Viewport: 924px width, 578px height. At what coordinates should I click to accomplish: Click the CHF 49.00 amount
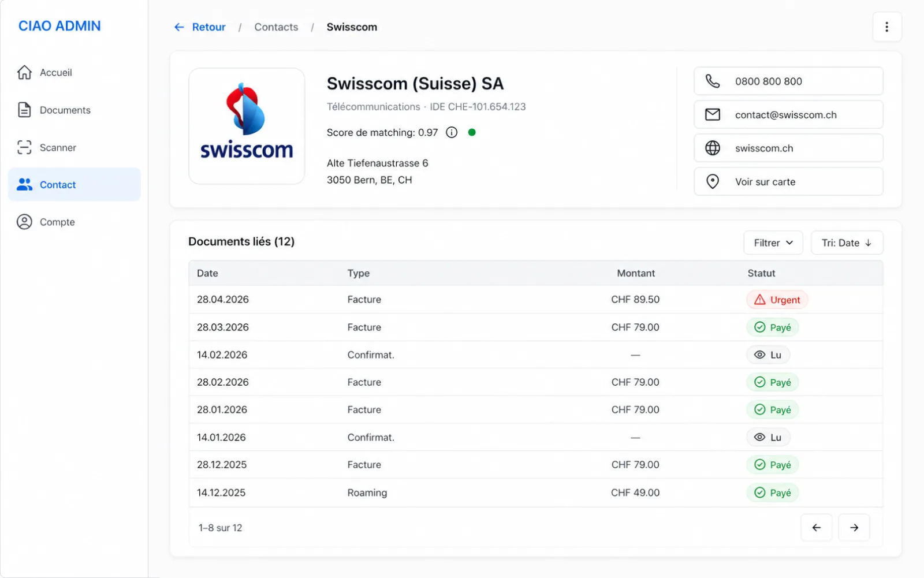[635, 493]
